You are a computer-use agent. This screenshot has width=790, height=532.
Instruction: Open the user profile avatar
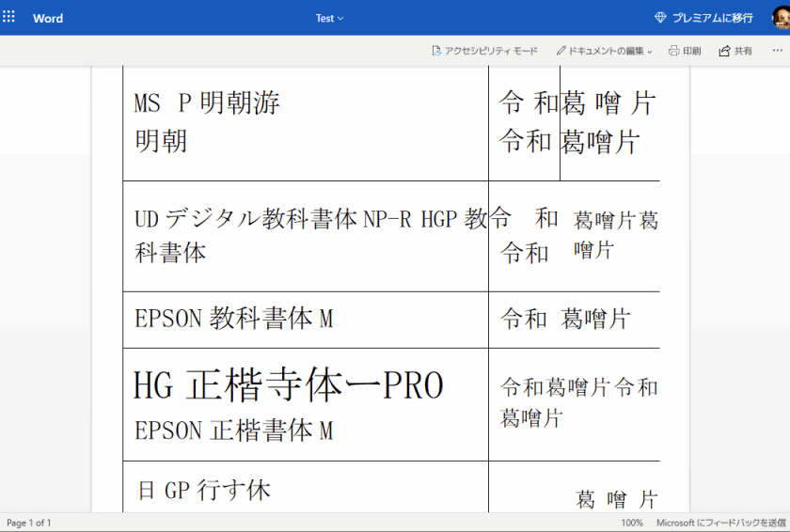click(781, 18)
